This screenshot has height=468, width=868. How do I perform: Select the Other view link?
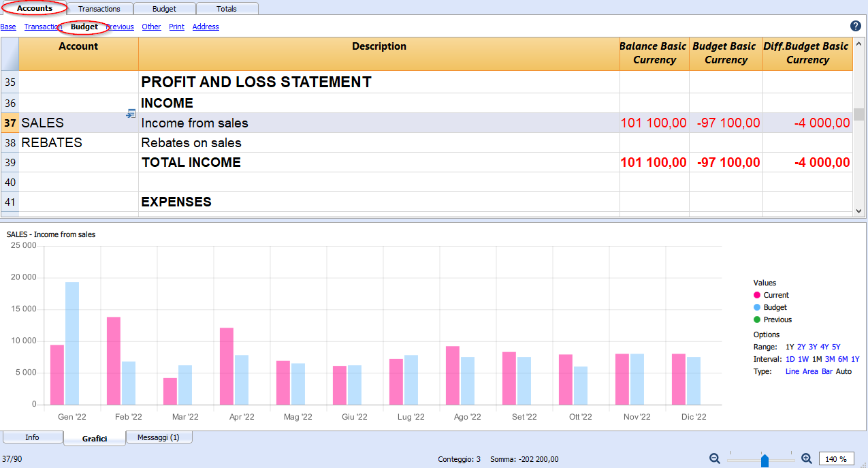pyautogui.click(x=151, y=27)
